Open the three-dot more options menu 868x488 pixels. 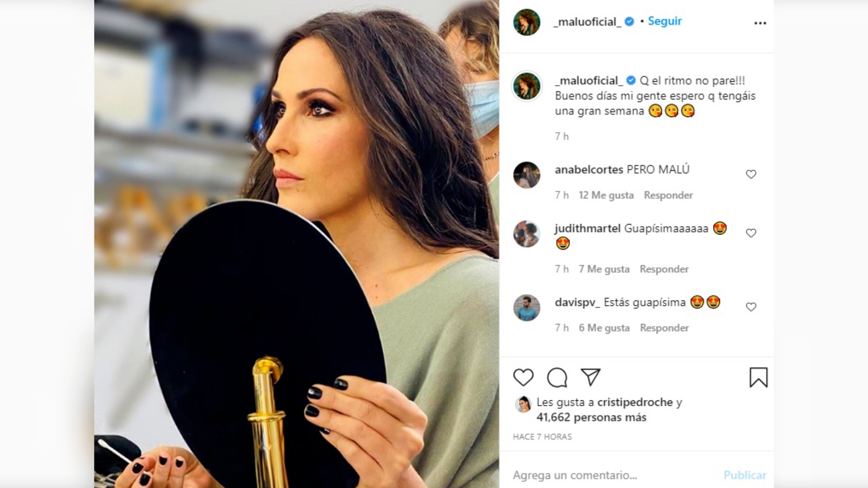pos(760,23)
